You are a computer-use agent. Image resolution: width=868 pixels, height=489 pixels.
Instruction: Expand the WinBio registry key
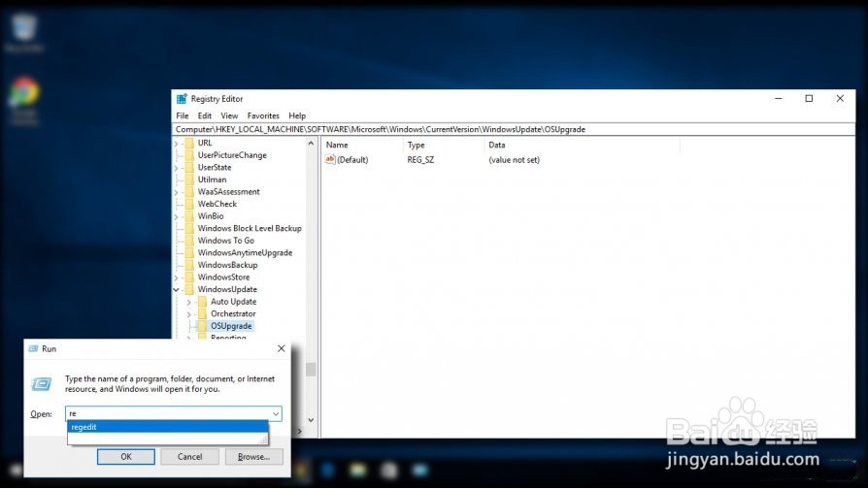coord(177,216)
